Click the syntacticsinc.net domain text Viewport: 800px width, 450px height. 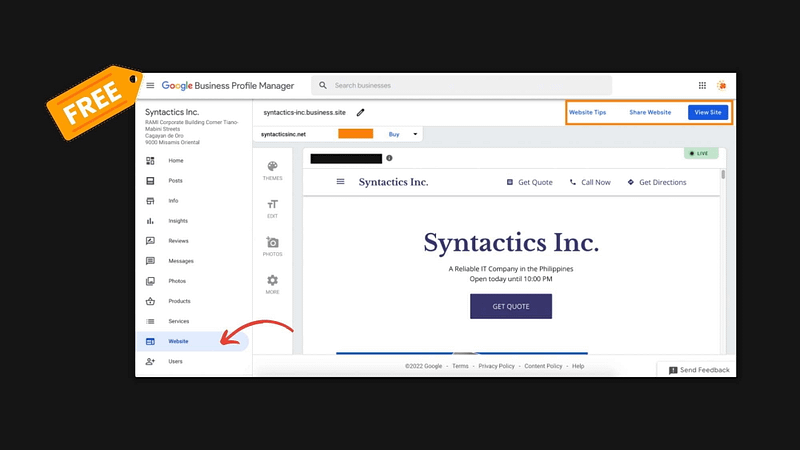(283, 134)
